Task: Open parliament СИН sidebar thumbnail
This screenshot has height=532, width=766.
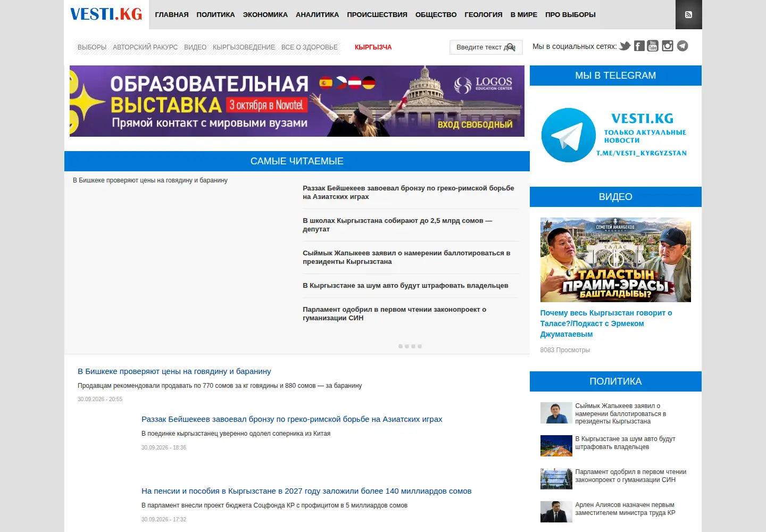Action: (x=556, y=479)
